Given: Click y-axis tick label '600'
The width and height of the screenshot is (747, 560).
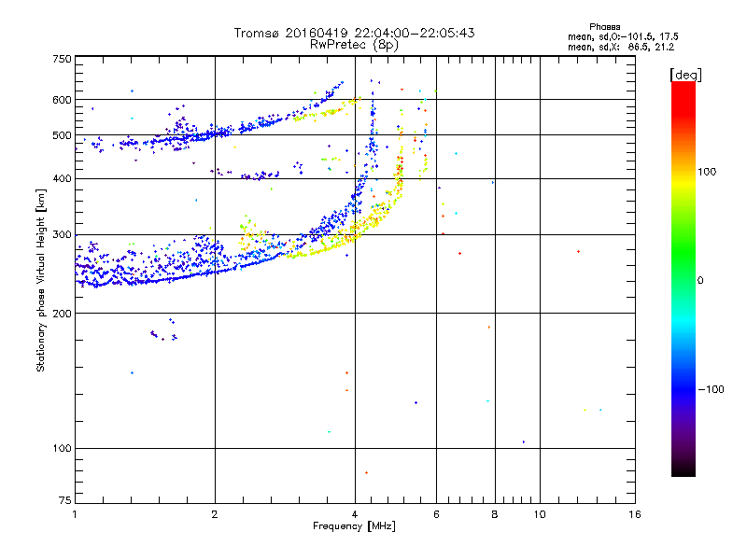Looking at the screenshot, I should click(x=62, y=100).
